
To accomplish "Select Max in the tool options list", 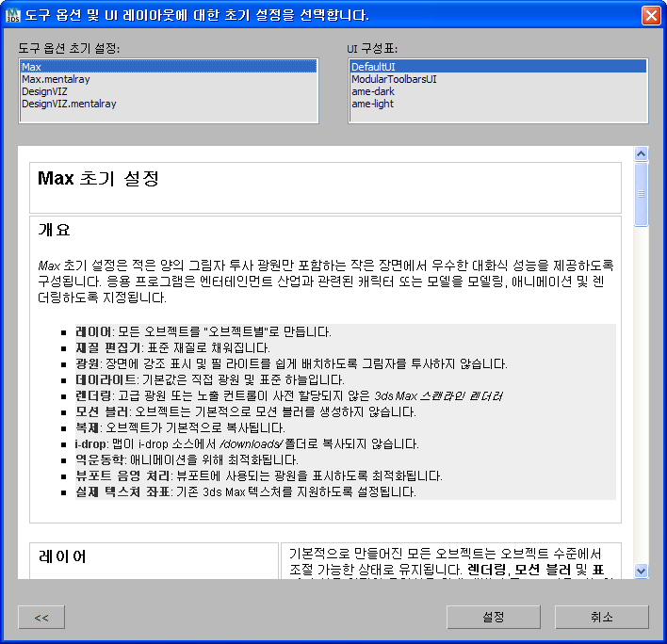I will pos(169,67).
